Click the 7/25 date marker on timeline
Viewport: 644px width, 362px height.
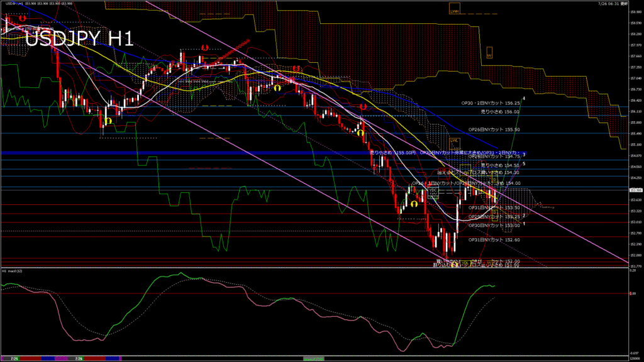tap(14, 358)
